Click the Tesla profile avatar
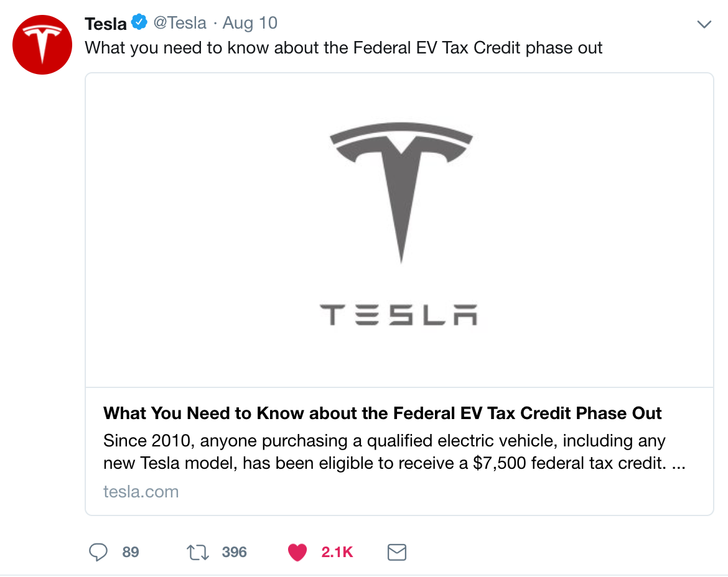Viewport: 728px width, 577px height. [x=42, y=45]
